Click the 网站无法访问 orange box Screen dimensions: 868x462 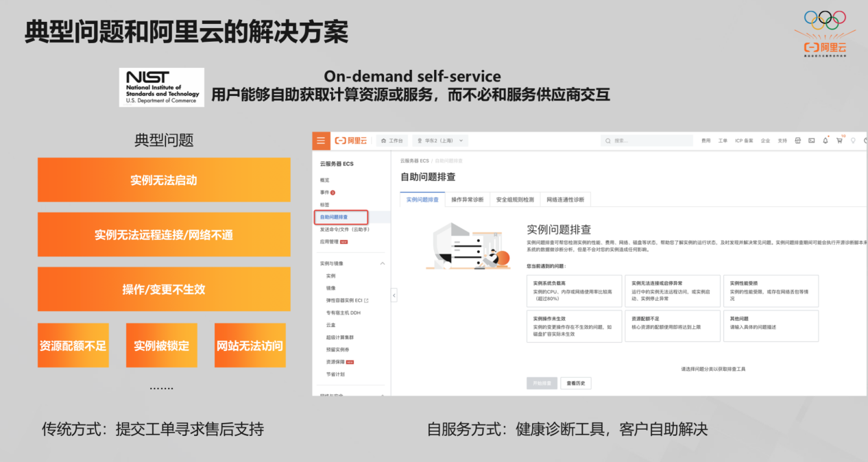[x=250, y=345]
